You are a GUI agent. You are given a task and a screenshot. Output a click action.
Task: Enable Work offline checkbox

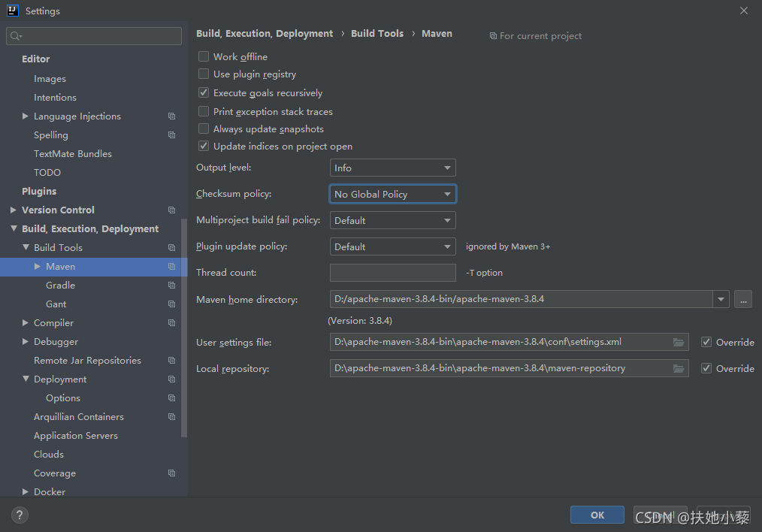point(204,56)
